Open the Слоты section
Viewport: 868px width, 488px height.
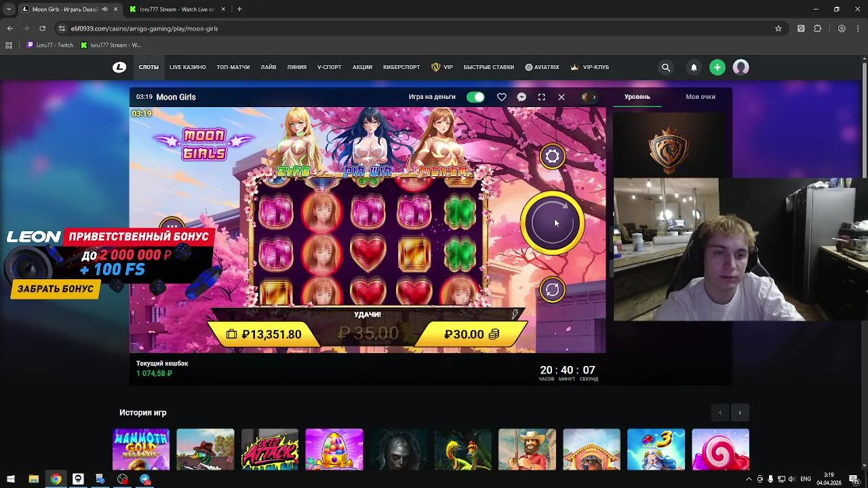[149, 67]
